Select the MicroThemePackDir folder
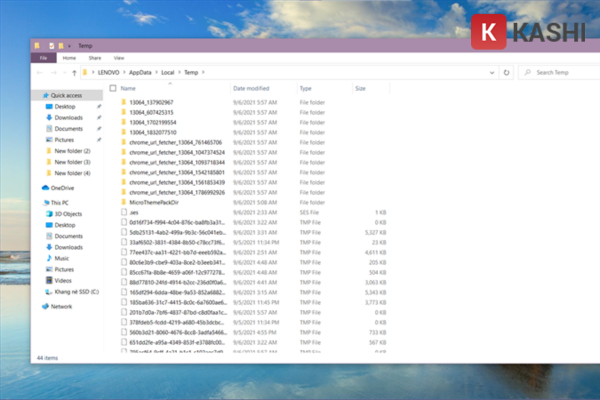600x400 pixels. [x=154, y=202]
